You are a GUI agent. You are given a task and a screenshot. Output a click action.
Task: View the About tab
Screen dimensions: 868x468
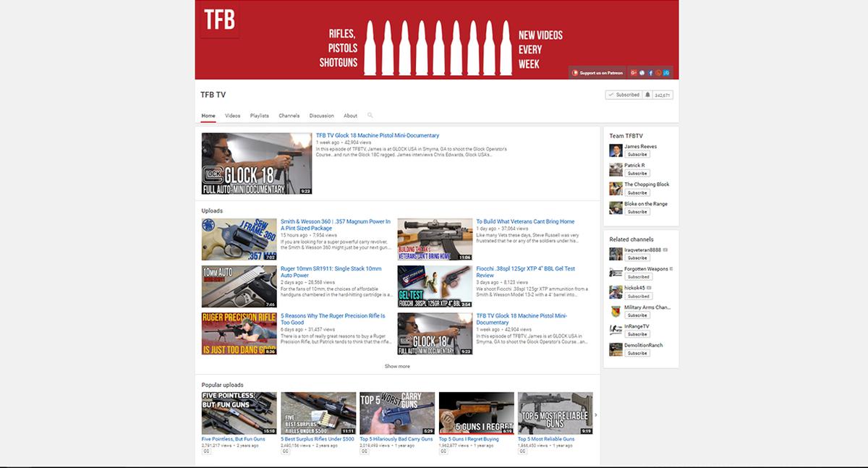[350, 116]
